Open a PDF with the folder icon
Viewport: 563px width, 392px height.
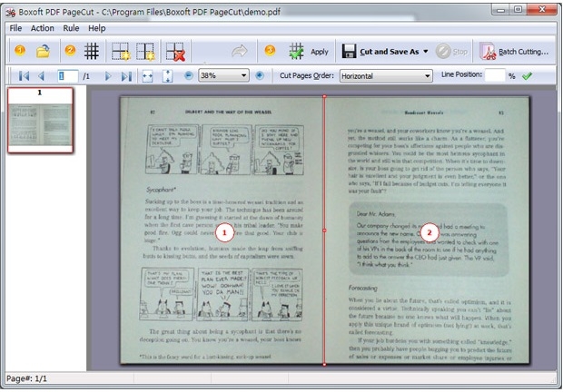43,51
